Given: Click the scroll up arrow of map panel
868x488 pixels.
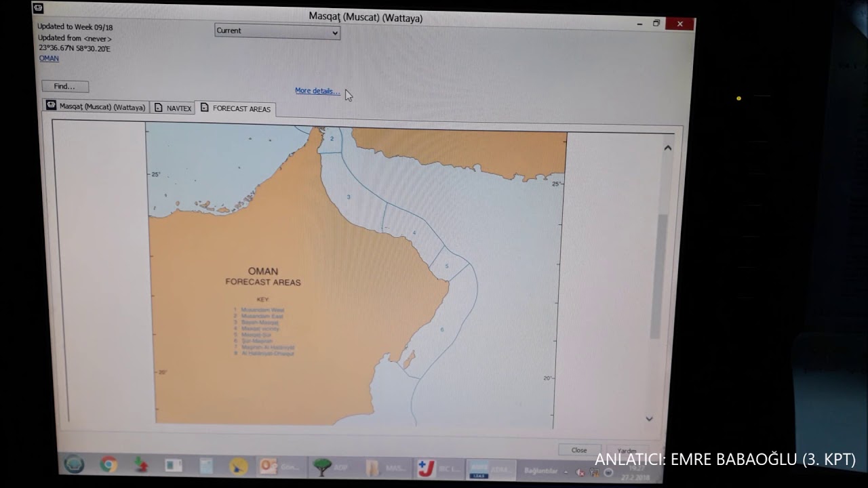Looking at the screenshot, I should point(667,148).
